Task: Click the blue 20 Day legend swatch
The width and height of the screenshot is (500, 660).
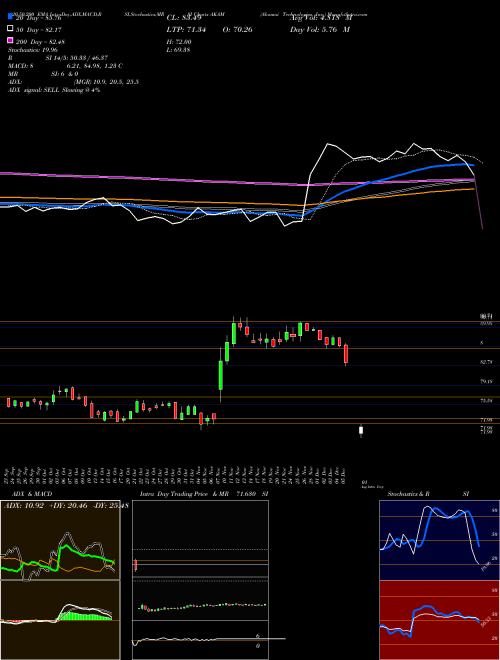Action: click(10, 17)
